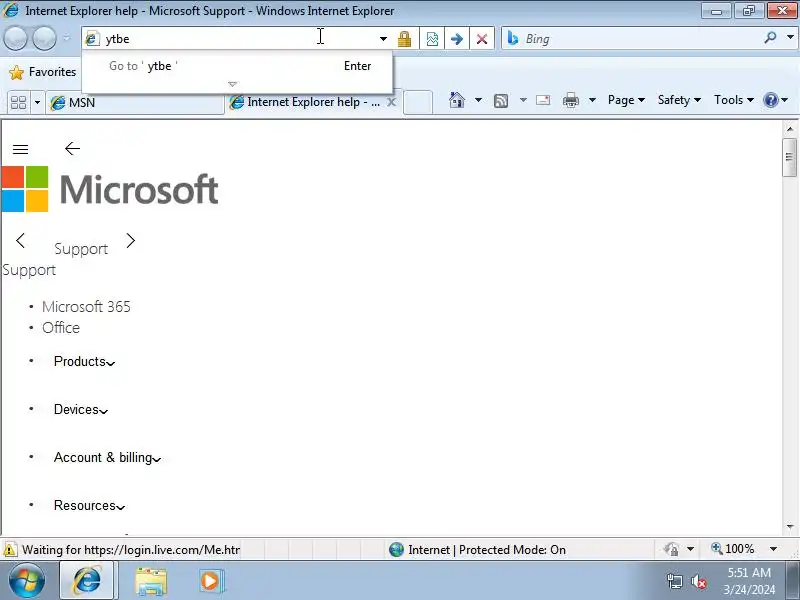Viewport: 800px width, 600px height.
Task: Expand the Resources menu
Action: (89, 505)
